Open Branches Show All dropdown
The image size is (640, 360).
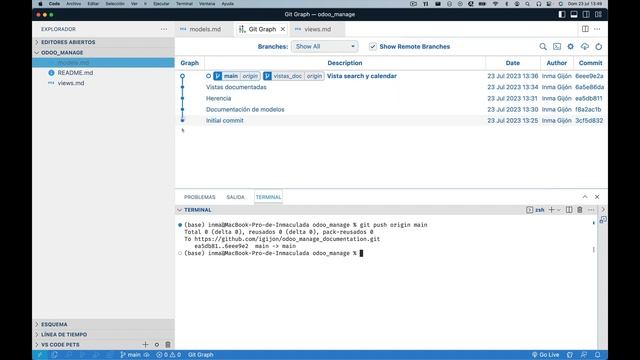325,47
